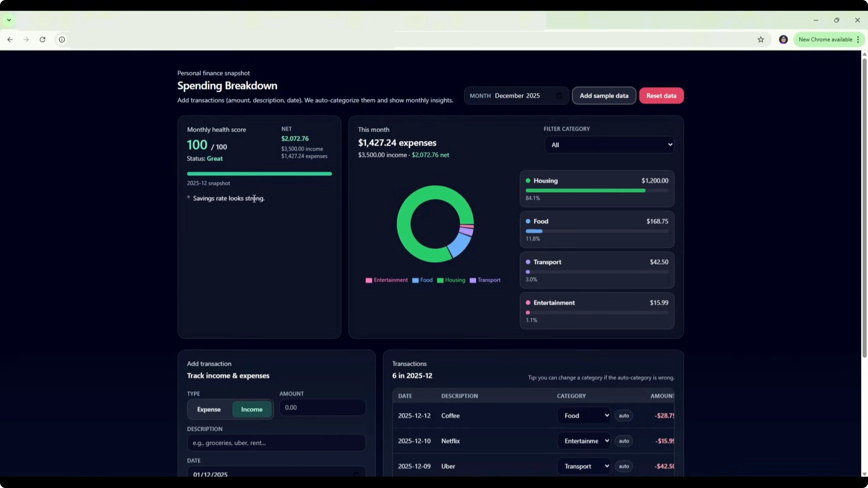Screen dimensions: 868x488
Task: Toggle the Housing legend color swatch
Action: (x=440, y=280)
